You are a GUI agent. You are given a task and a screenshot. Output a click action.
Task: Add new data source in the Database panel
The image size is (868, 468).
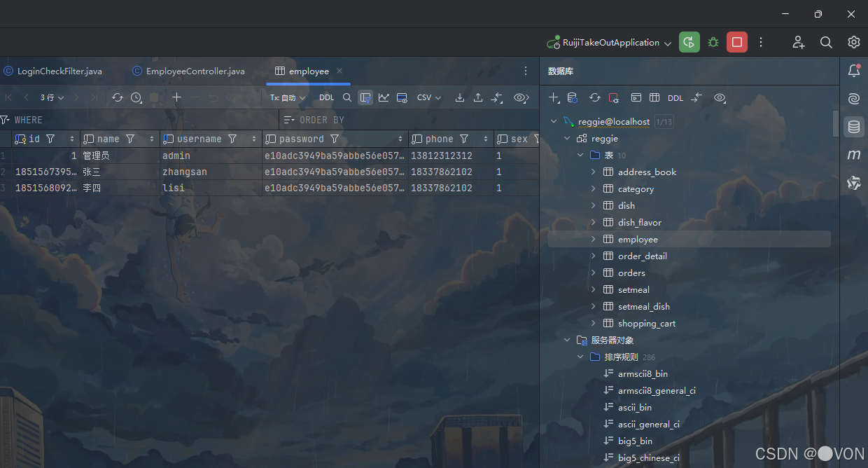(x=554, y=98)
